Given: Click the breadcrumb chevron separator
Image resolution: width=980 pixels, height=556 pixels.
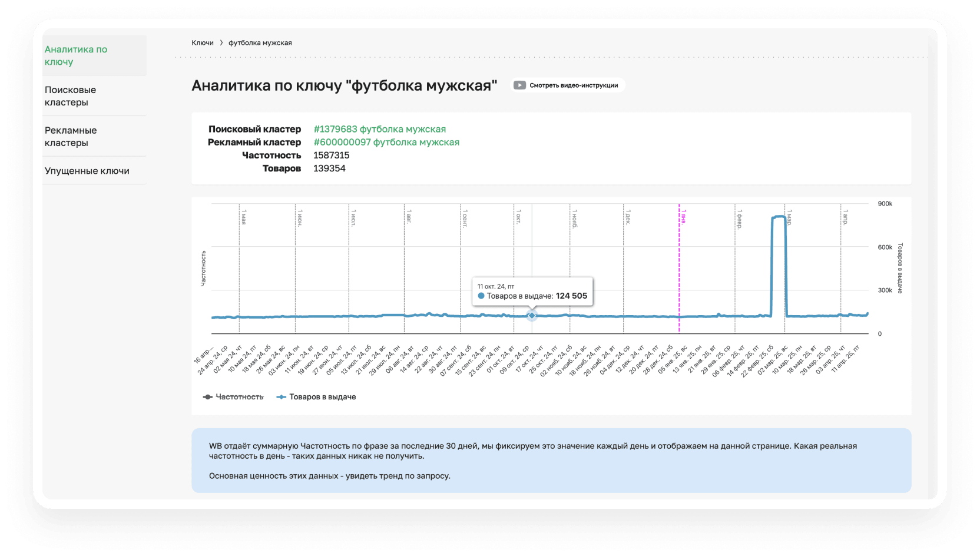Looking at the screenshot, I should click(221, 43).
